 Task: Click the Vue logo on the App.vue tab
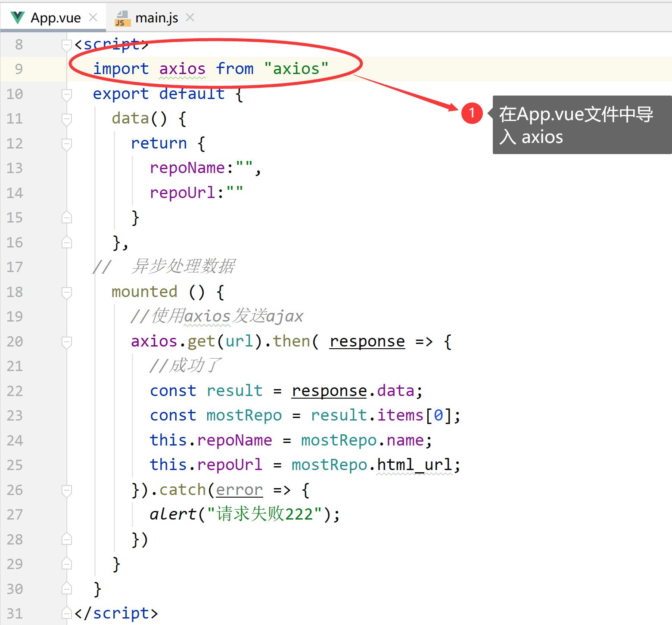point(17,17)
